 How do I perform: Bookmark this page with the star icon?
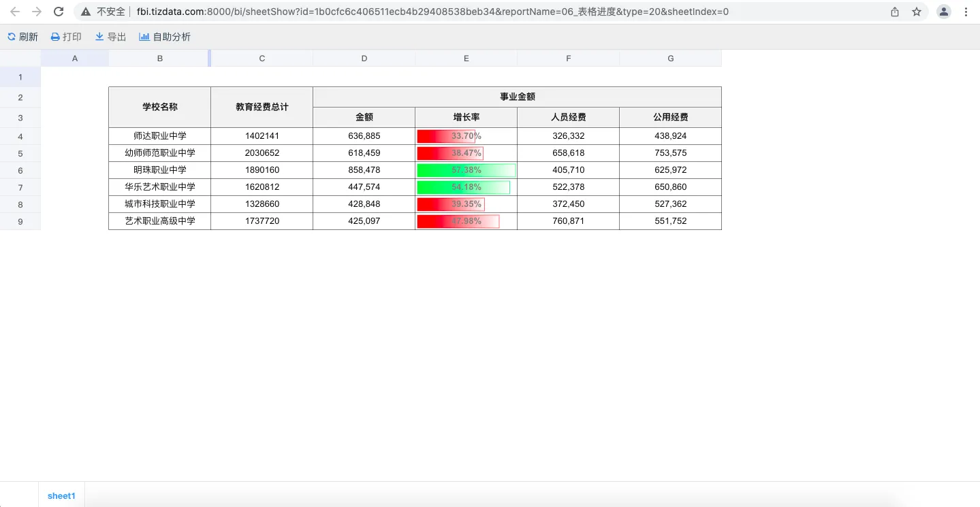click(917, 12)
